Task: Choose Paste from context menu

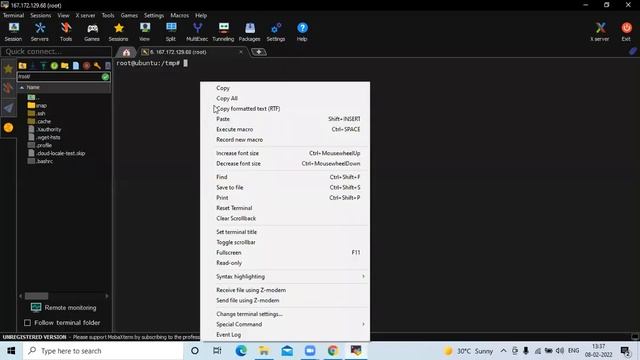Action: [285, 119]
